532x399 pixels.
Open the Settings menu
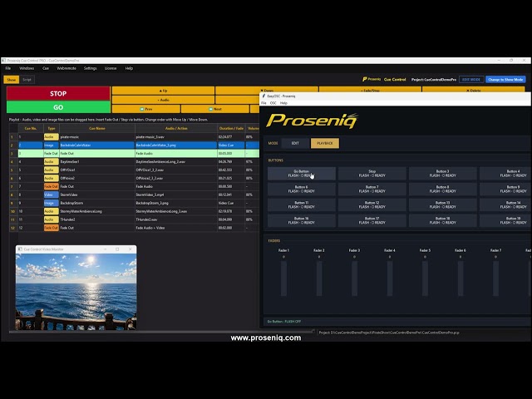pyautogui.click(x=91, y=68)
